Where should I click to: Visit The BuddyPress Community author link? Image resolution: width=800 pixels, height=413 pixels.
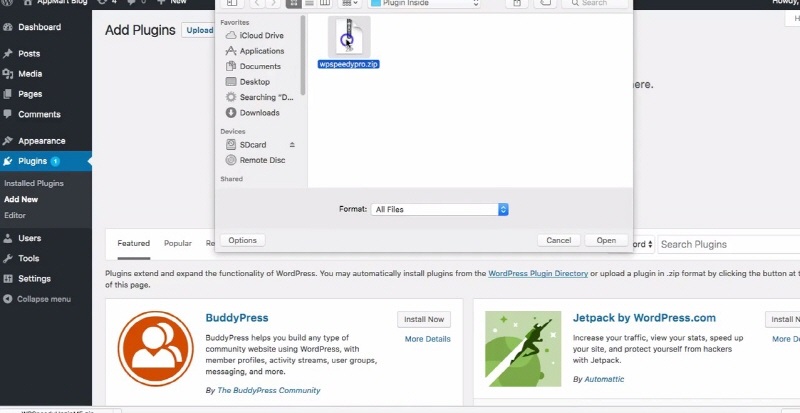pos(269,391)
